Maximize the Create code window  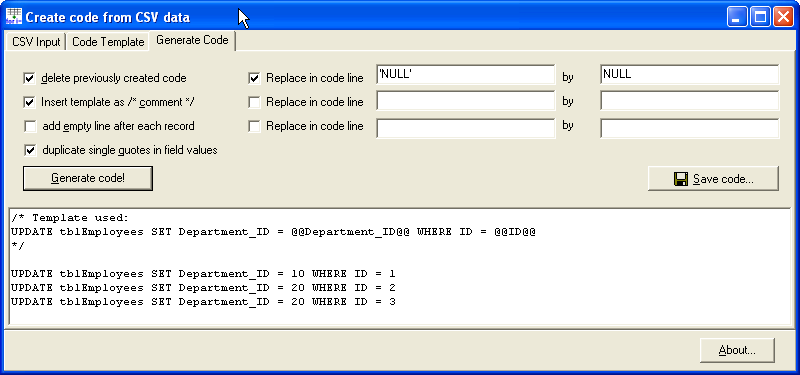click(x=760, y=17)
